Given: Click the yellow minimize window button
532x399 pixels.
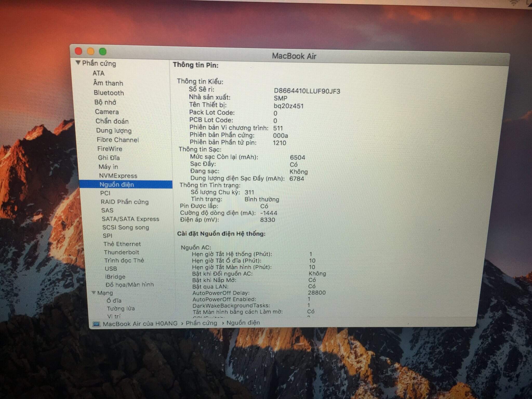Looking at the screenshot, I should [91, 51].
